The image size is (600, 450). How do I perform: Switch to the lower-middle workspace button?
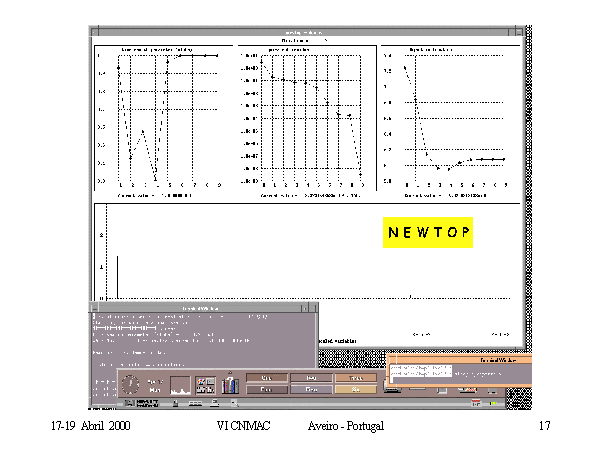[x=310, y=390]
